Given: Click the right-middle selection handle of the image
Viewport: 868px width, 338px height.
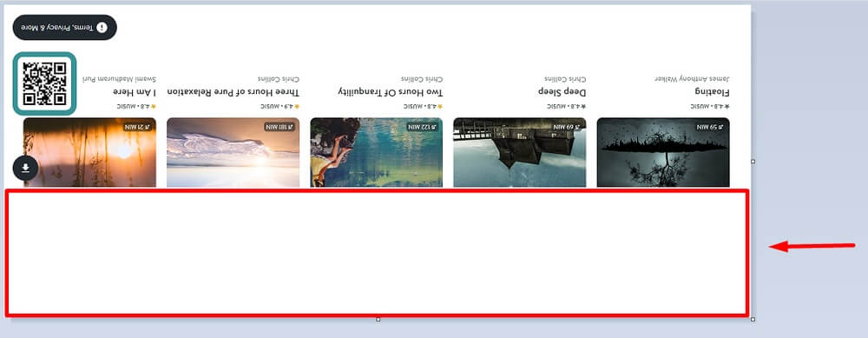Looking at the screenshot, I should coord(753,162).
